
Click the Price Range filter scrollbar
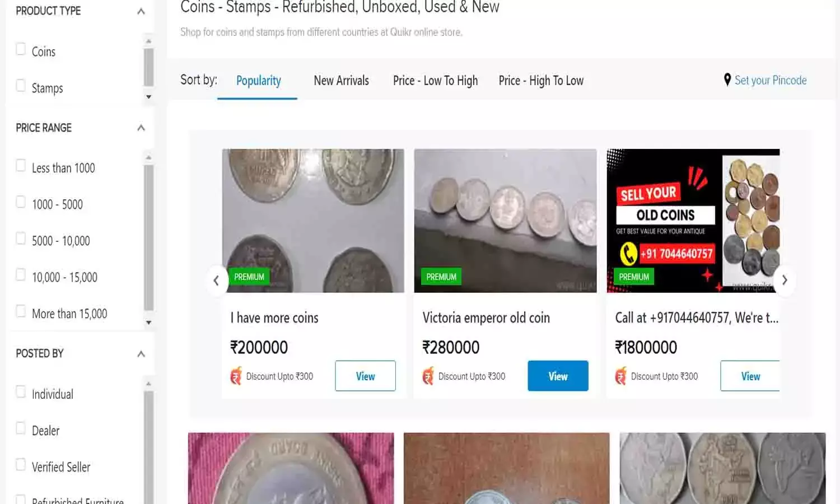[x=148, y=235]
